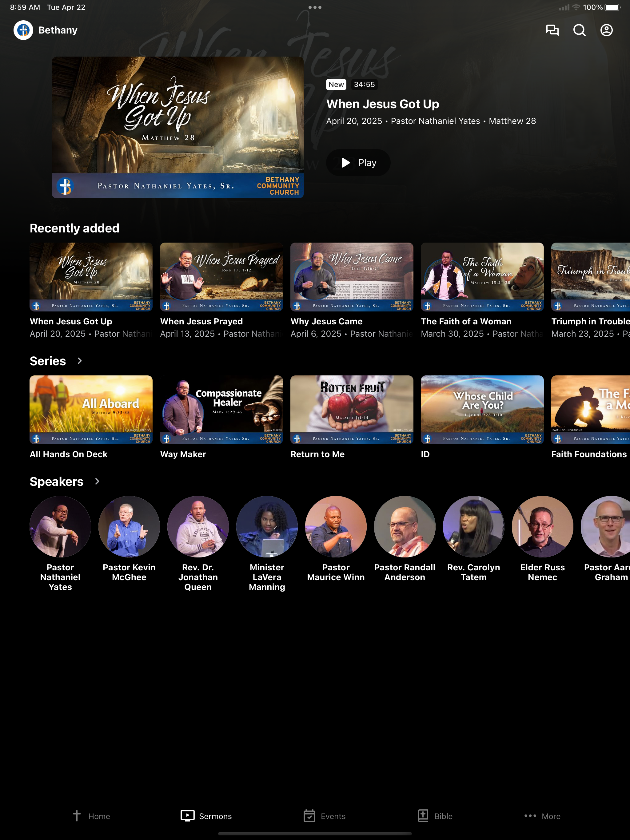Tap the Bethany title text
Image resolution: width=630 pixels, height=840 pixels.
(x=58, y=30)
